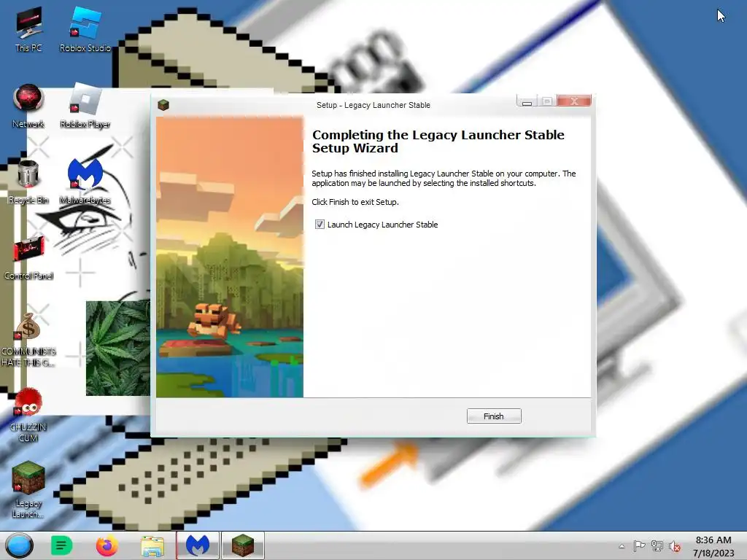Click Finish to exit Setup
Screen dimensions: 747x560
(x=494, y=416)
